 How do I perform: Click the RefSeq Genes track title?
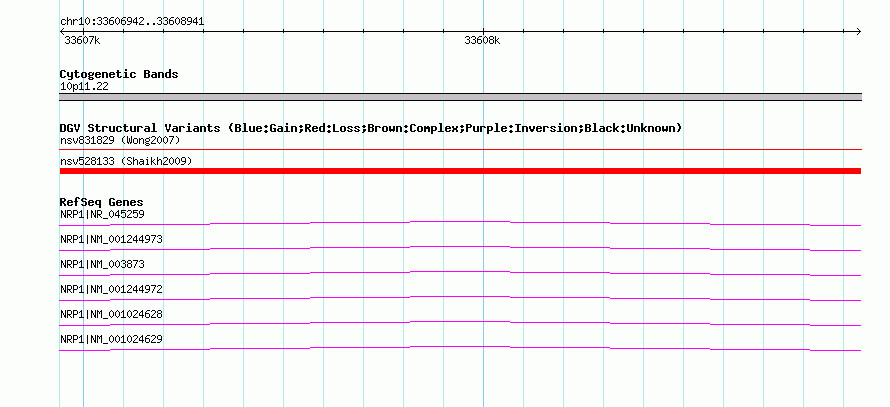(x=102, y=202)
